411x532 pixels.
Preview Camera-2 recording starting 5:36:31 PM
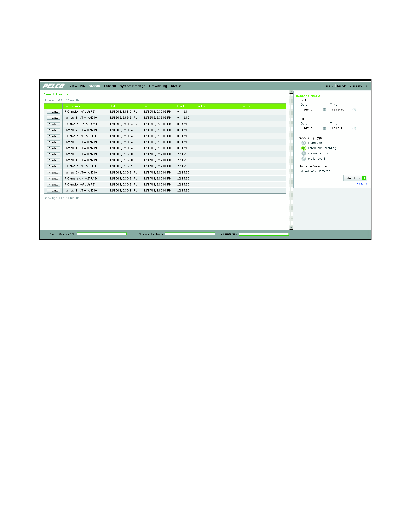click(53, 173)
